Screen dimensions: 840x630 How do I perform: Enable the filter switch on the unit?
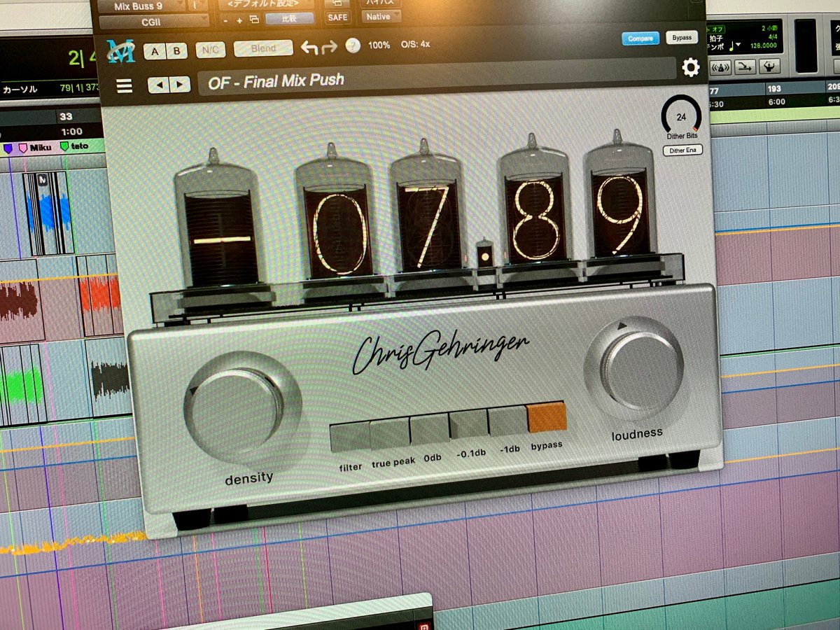point(349,437)
